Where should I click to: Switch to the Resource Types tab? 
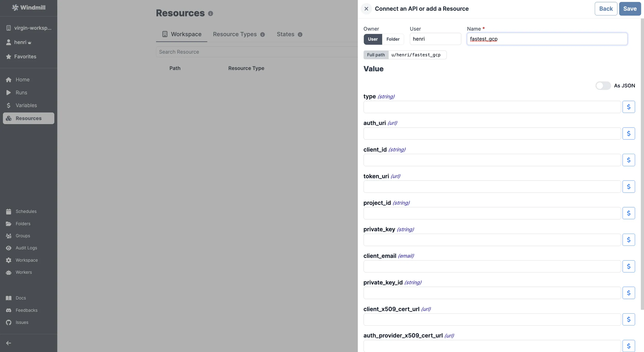tap(234, 34)
